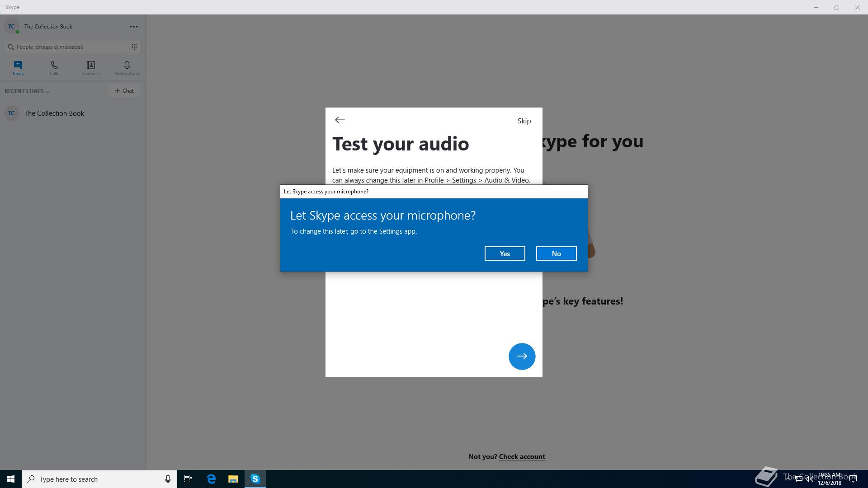Close the Skype window

[858, 7]
